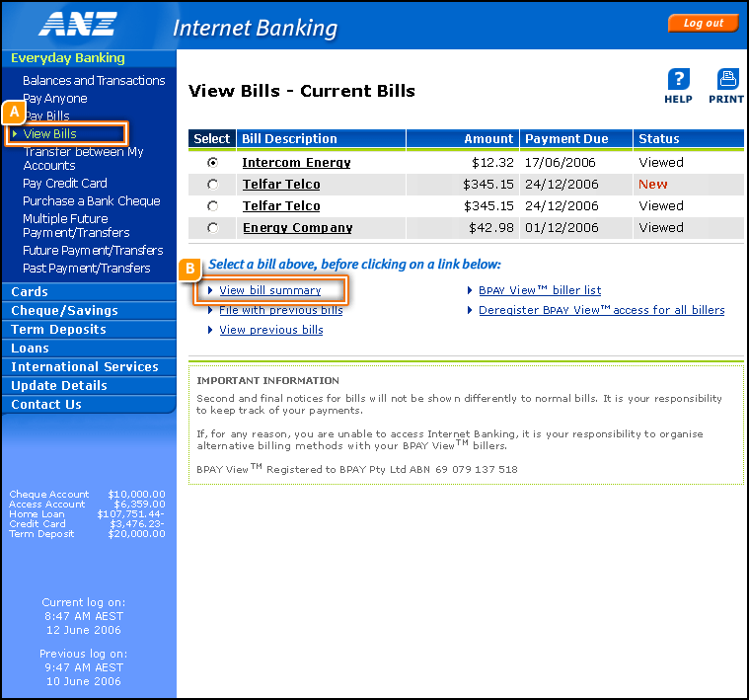Viewport: 749px width, 700px height.
Task: Open the Telfar Telco link with New status
Action: (x=281, y=185)
